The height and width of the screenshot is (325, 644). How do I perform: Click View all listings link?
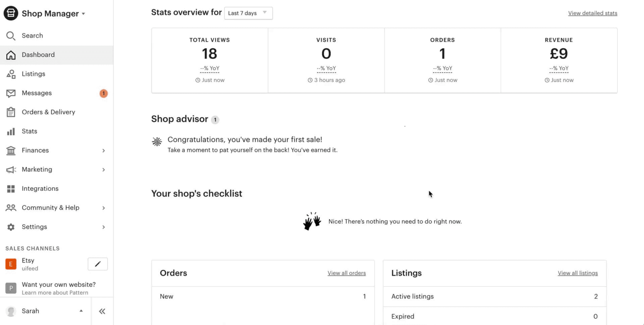577,273
